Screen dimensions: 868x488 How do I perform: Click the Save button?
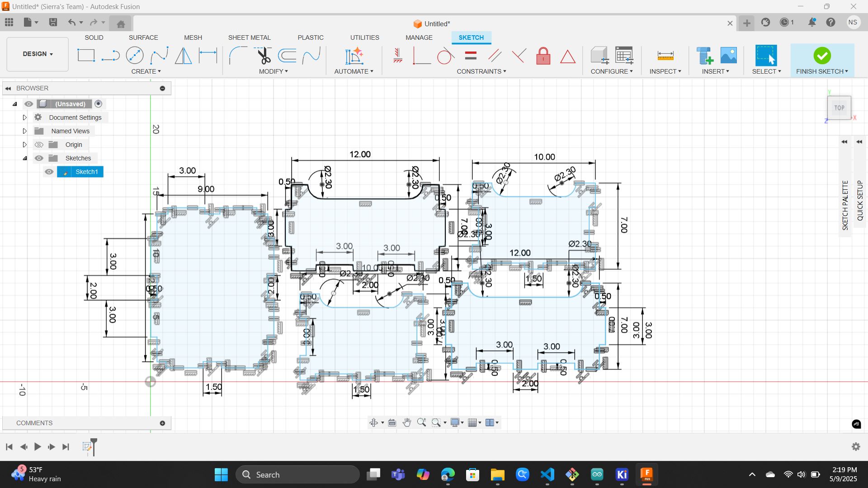tap(53, 22)
